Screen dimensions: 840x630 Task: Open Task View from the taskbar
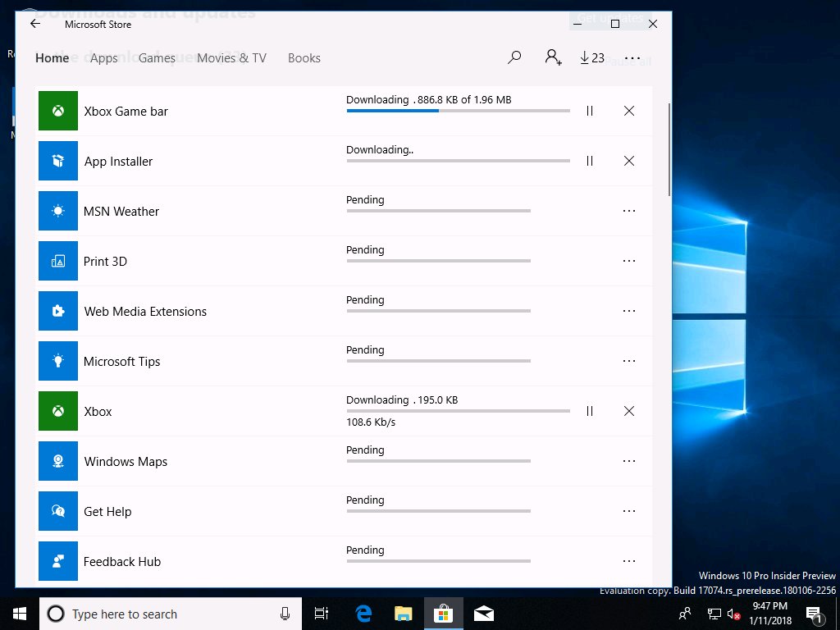coord(322,614)
